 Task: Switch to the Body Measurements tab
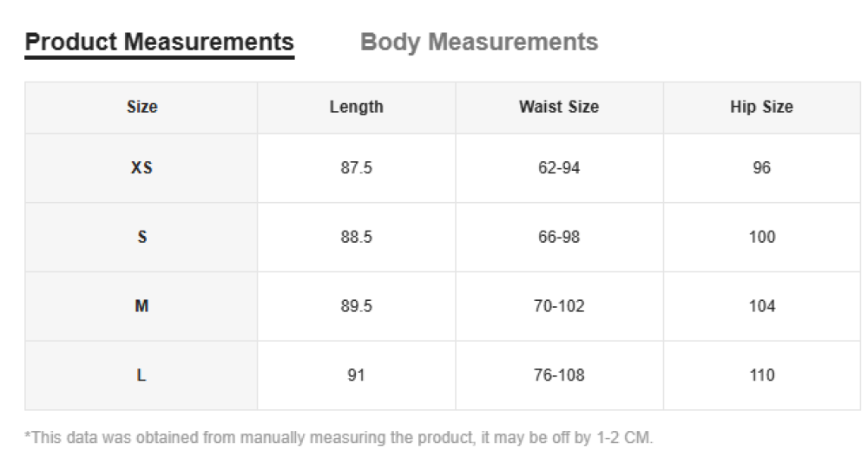pos(478,42)
